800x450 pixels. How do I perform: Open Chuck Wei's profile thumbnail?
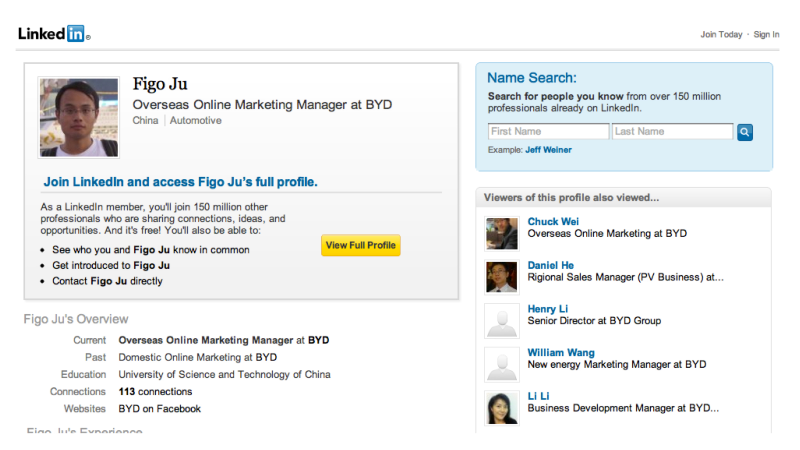(502, 234)
